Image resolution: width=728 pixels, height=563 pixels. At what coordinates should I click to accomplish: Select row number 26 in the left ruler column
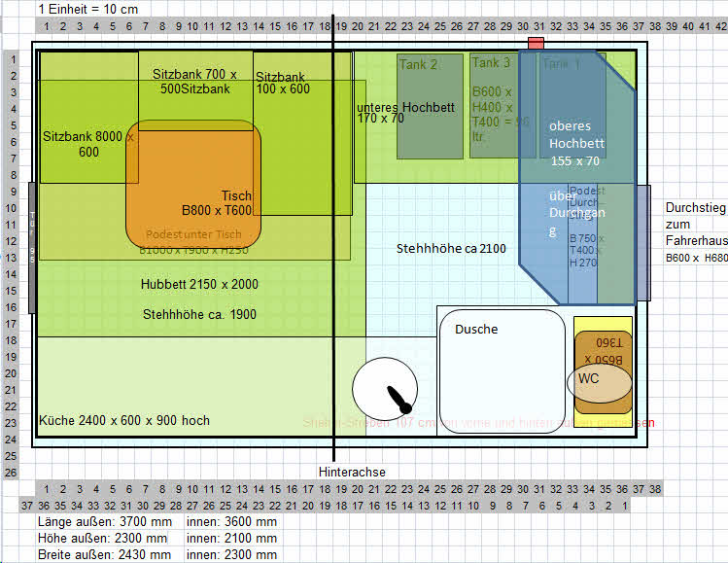pyautogui.click(x=11, y=473)
